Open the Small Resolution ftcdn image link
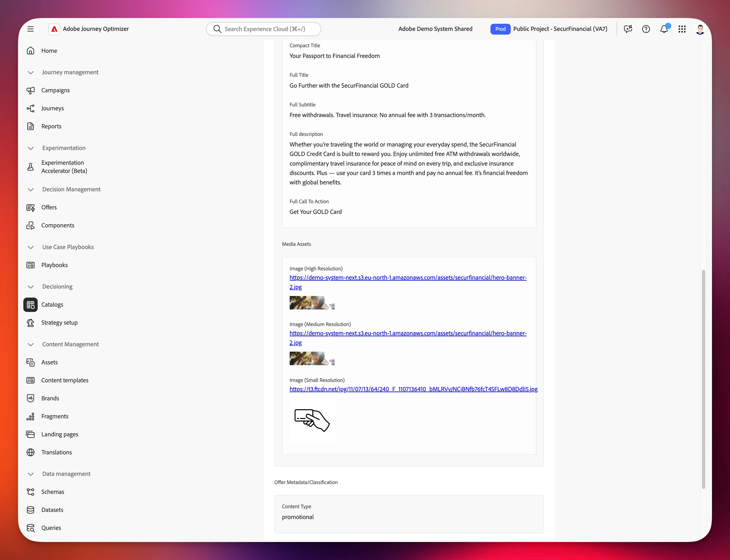The image size is (730, 560). pyautogui.click(x=413, y=389)
